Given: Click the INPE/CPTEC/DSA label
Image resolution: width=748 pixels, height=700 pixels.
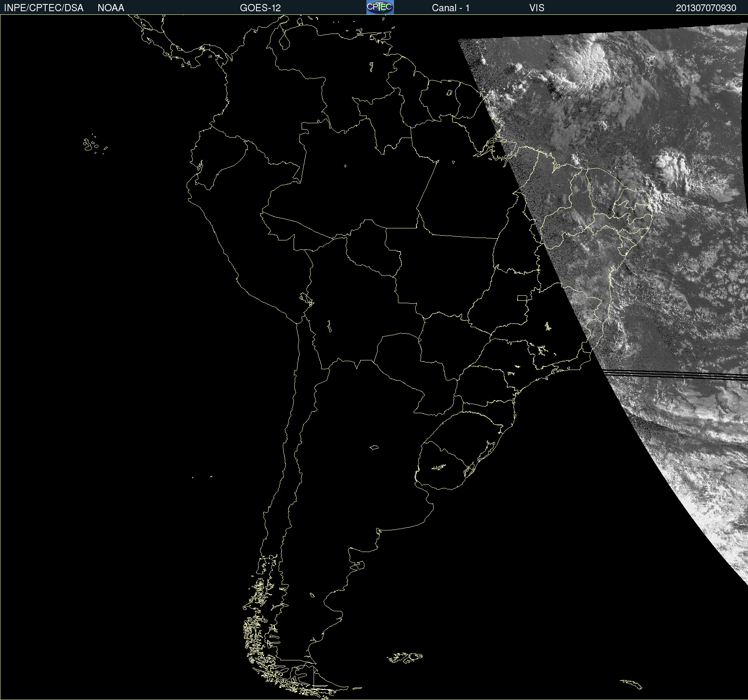Looking at the screenshot, I should coord(44,8).
